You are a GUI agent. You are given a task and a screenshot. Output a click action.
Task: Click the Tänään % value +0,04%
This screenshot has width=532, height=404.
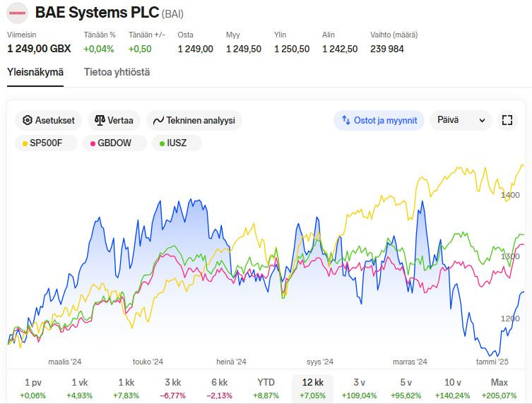point(99,49)
